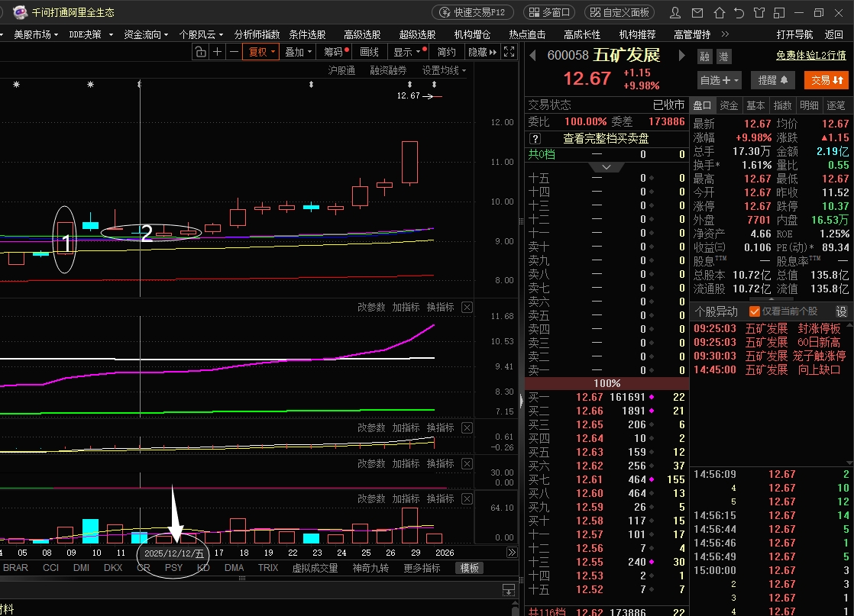Open 叠加 overlay dropdown
The height and width of the screenshot is (616, 854).
click(297, 52)
